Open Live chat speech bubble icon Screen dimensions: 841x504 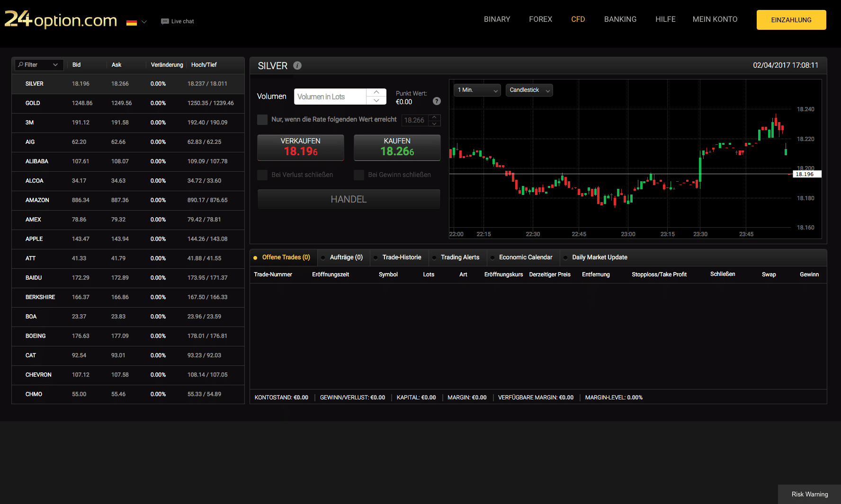click(x=165, y=21)
